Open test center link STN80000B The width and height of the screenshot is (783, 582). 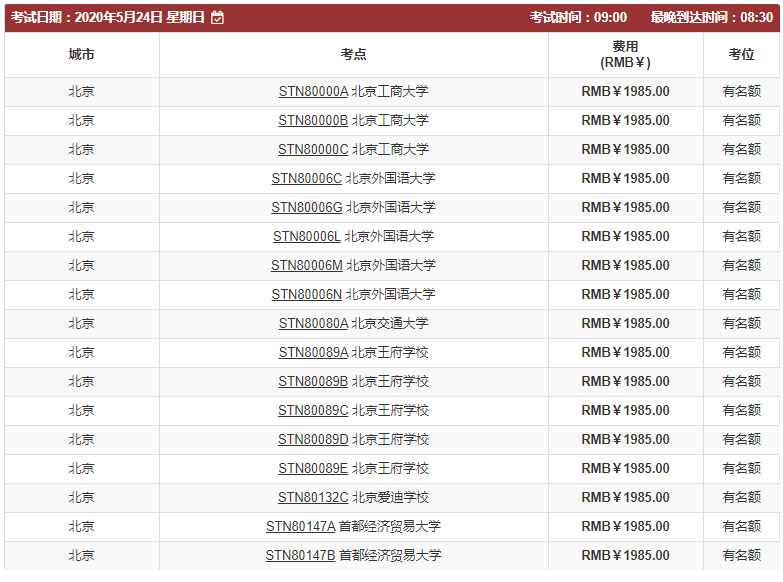tap(313, 121)
